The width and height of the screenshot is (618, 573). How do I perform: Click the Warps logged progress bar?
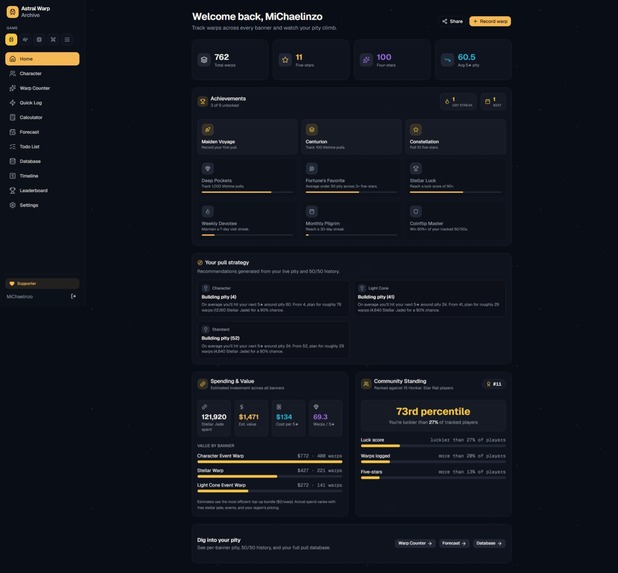tap(433, 461)
